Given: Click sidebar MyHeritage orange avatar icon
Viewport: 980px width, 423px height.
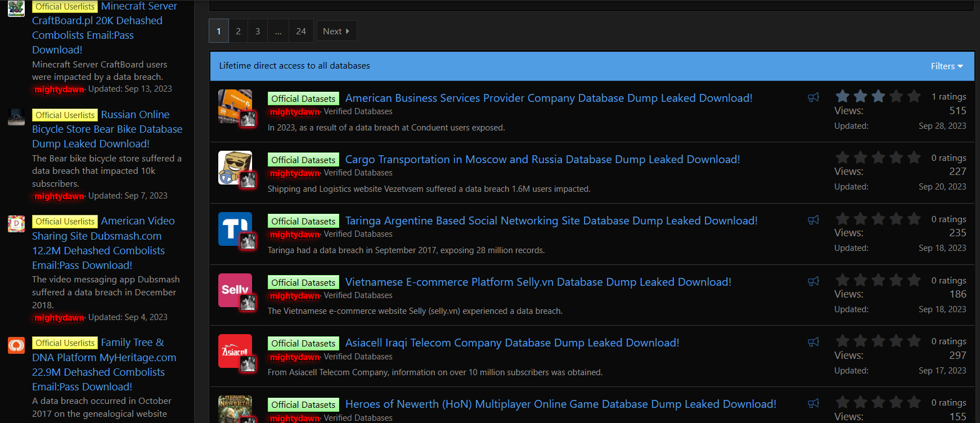Looking at the screenshot, I should click(x=16, y=345).
